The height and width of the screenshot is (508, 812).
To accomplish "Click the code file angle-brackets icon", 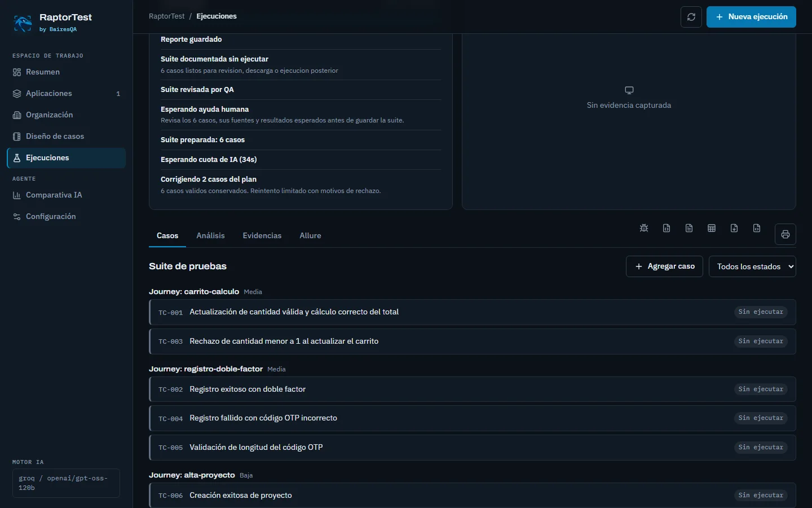I will click(x=757, y=228).
